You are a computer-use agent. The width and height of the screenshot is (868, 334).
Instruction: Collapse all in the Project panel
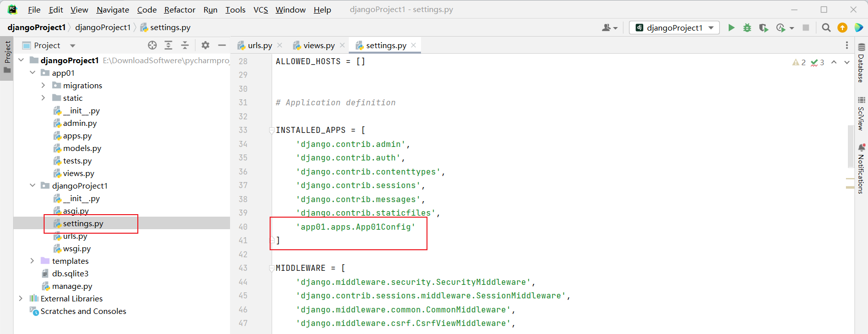[185, 45]
